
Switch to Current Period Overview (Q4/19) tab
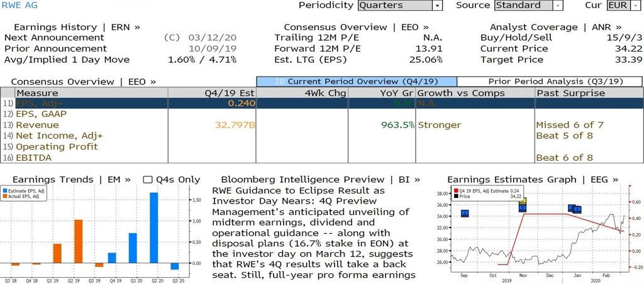tap(357, 81)
